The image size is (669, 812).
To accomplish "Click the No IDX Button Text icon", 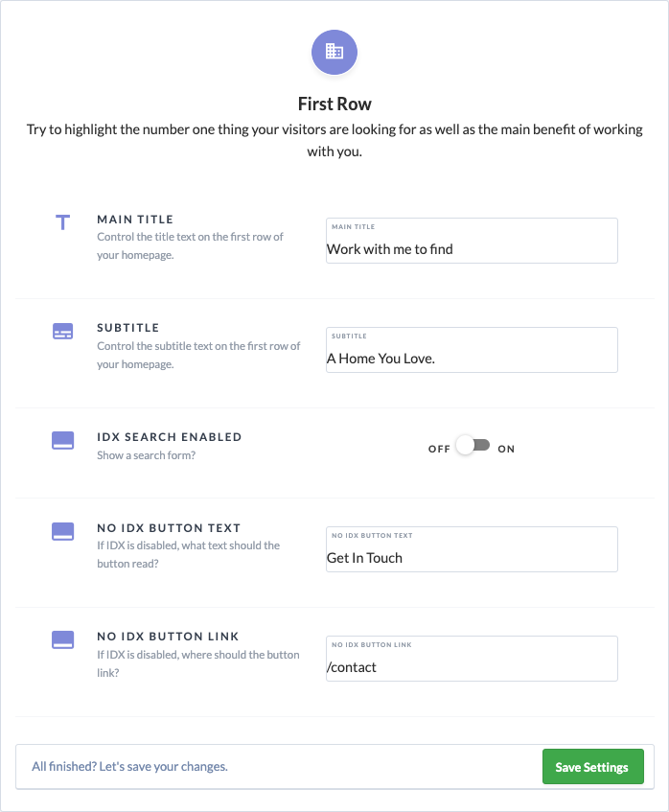I will point(62,531).
